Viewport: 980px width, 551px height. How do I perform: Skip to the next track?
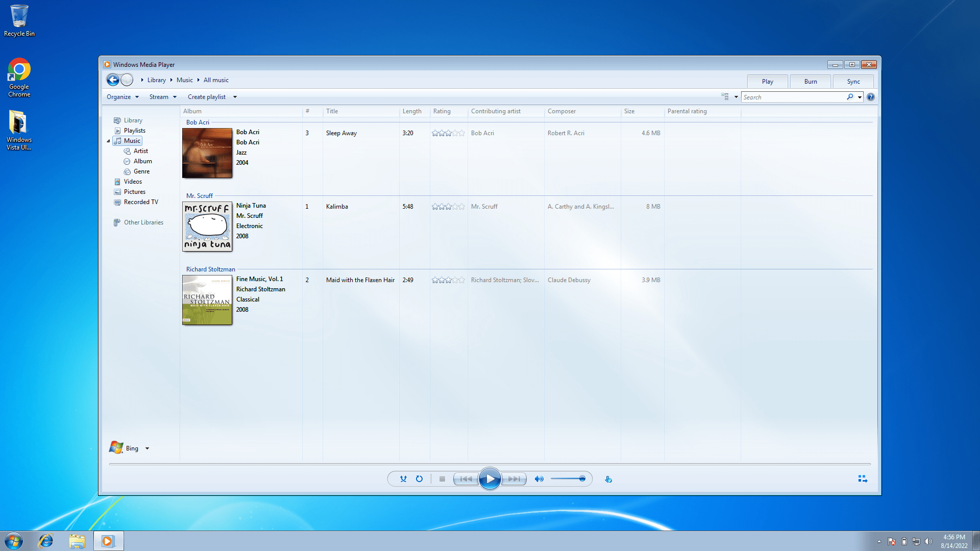(514, 479)
